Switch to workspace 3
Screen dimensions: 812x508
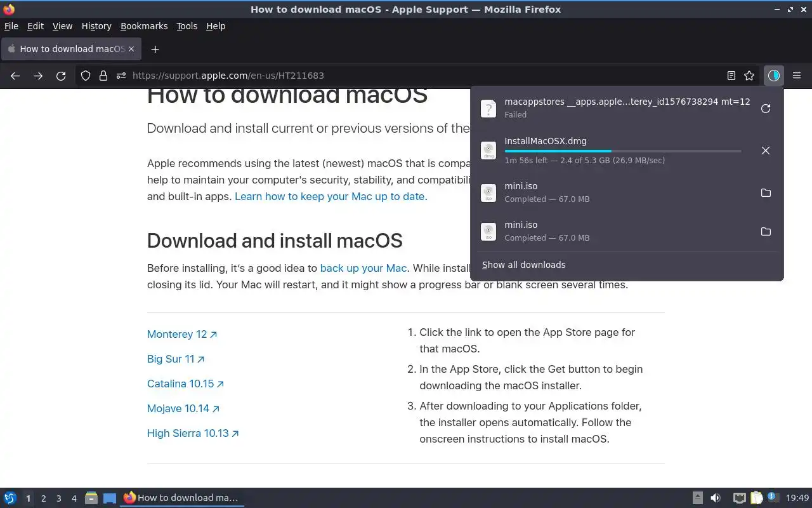[58, 498]
